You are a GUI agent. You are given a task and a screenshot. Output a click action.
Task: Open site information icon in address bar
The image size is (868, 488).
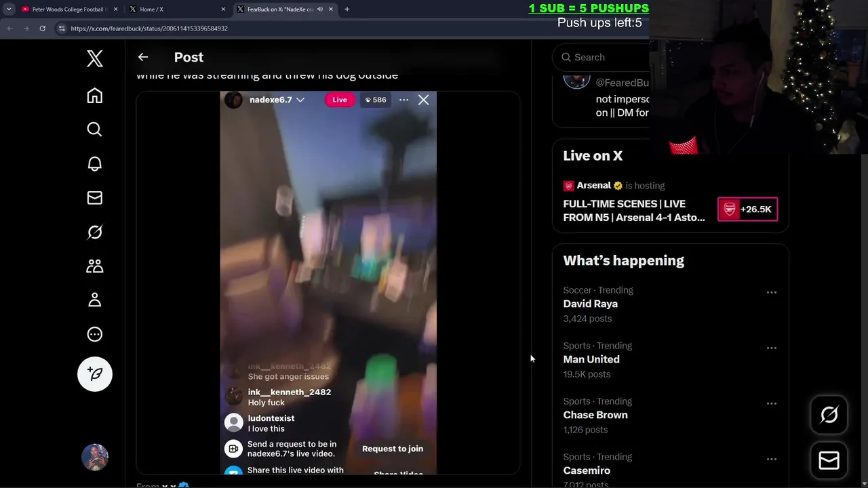61,28
